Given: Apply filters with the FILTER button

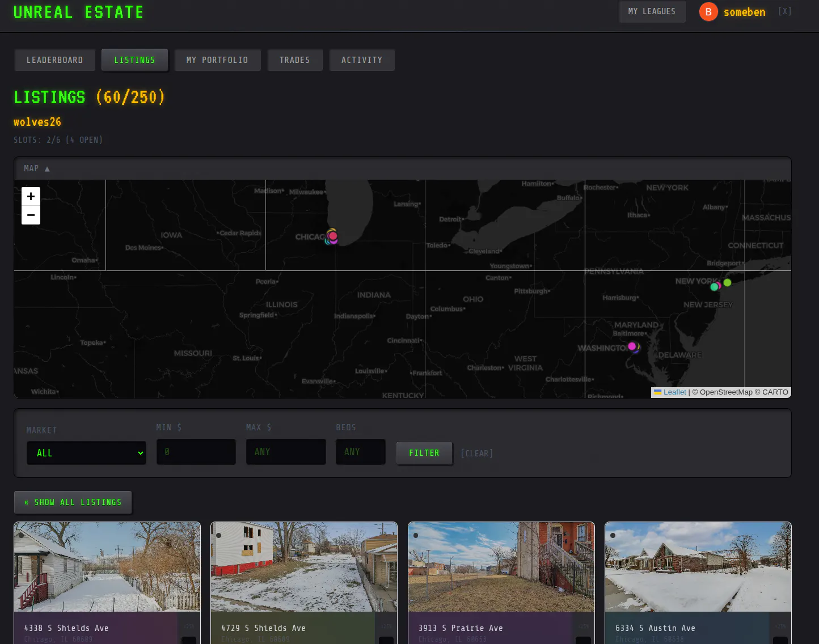Looking at the screenshot, I should click(424, 453).
